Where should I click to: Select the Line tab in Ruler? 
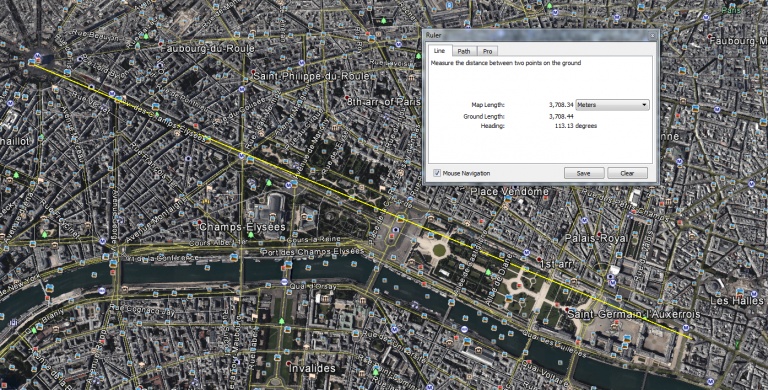pos(439,50)
